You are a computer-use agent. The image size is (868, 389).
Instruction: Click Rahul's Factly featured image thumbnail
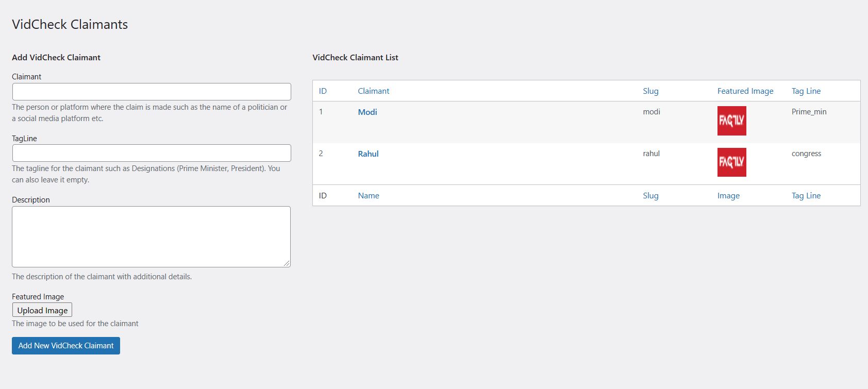[732, 162]
